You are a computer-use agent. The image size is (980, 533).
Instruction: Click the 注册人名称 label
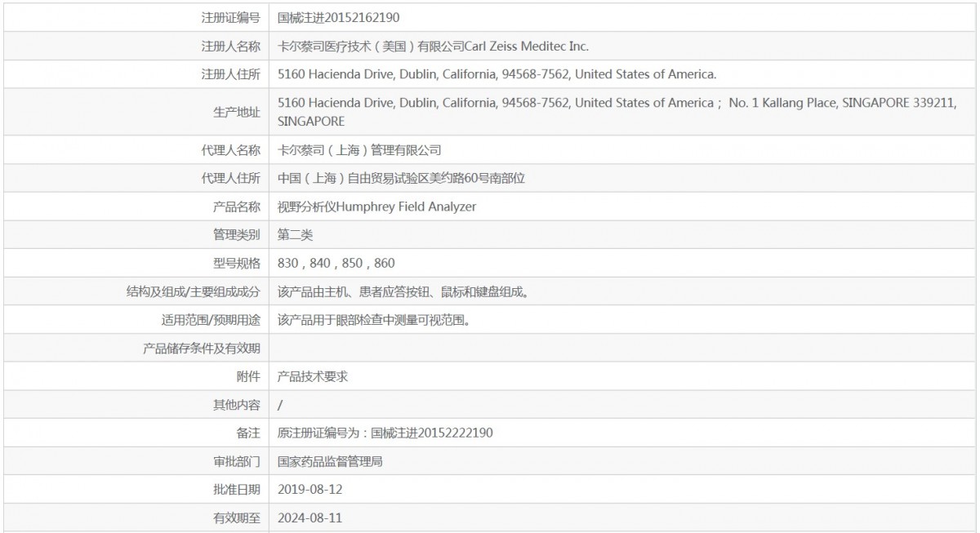pos(231,46)
